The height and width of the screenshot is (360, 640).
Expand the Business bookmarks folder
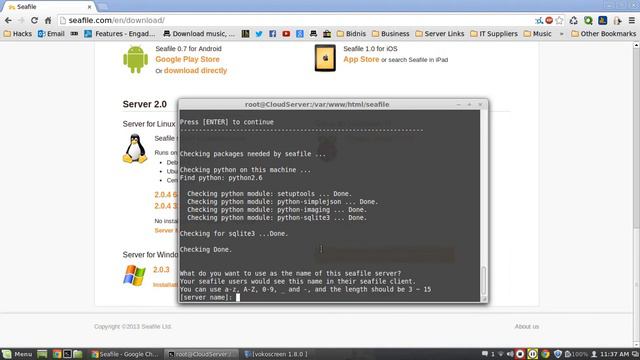[391, 34]
